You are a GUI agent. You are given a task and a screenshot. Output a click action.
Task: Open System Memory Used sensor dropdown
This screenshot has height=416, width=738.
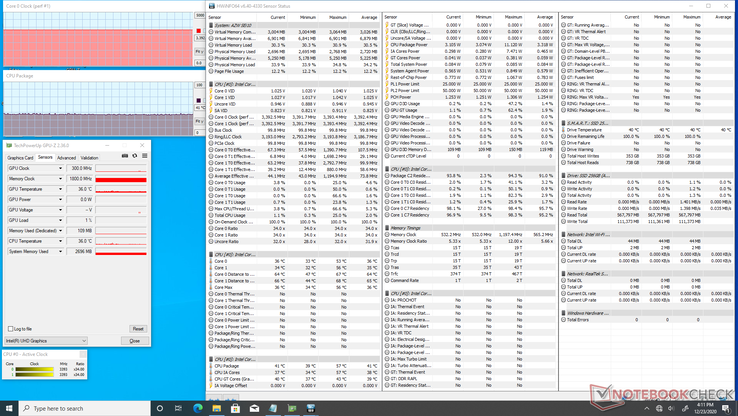60,251
